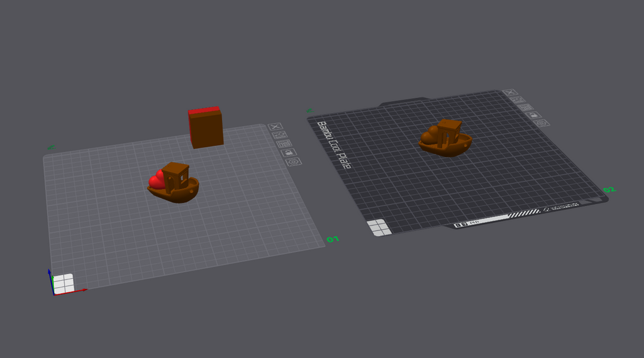Remove plate 02 with its X icon
This screenshot has height=358, width=644.
click(x=510, y=92)
